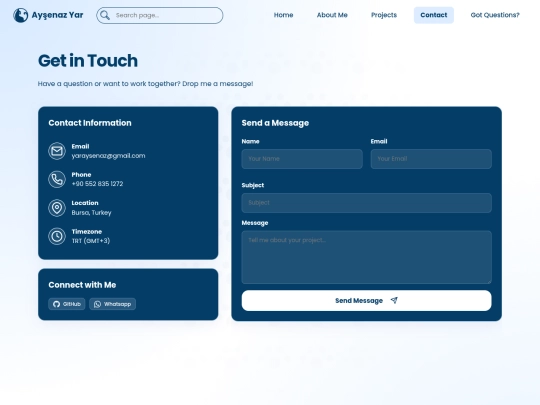The height and width of the screenshot is (405, 540).
Task: Click the Message field label
Action: click(255, 223)
